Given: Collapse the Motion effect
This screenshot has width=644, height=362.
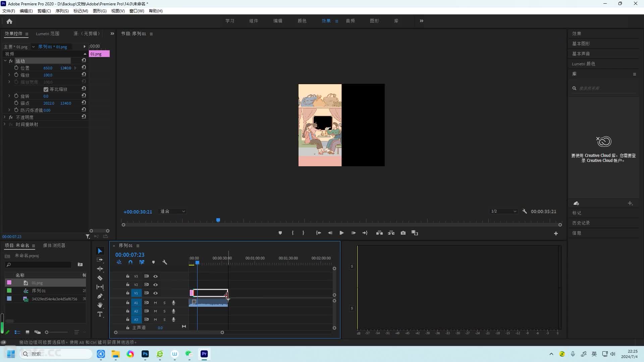Looking at the screenshot, I should [5, 61].
